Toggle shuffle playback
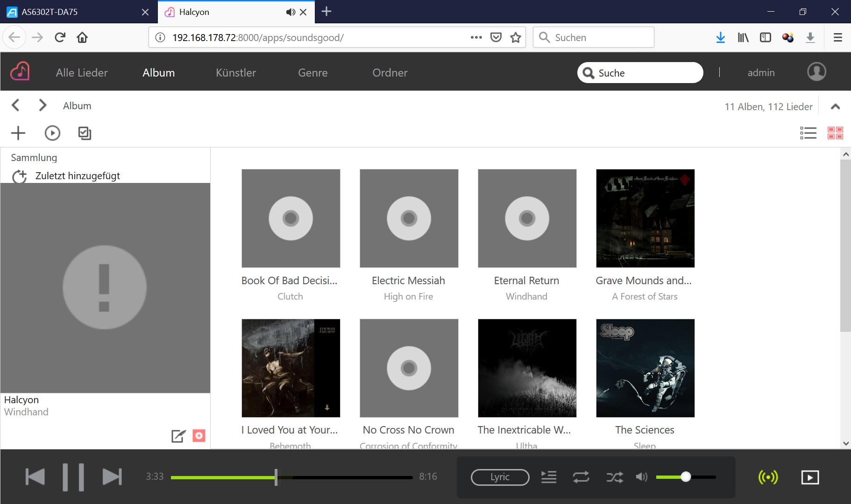The image size is (851, 504). coord(615,477)
